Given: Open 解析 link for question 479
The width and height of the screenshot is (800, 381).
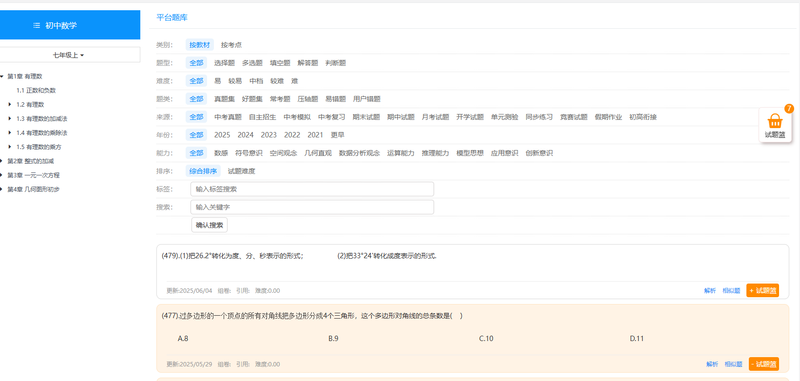Looking at the screenshot, I should tap(710, 291).
